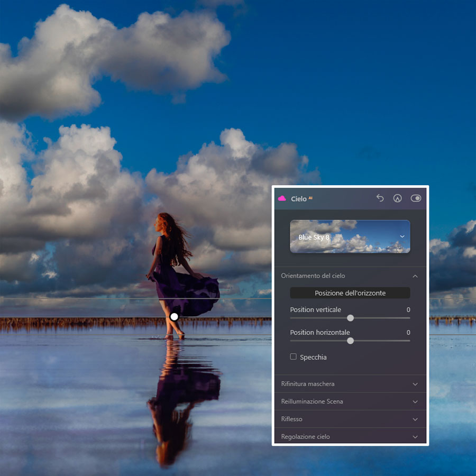Expand the Riflesso section

[415, 419]
